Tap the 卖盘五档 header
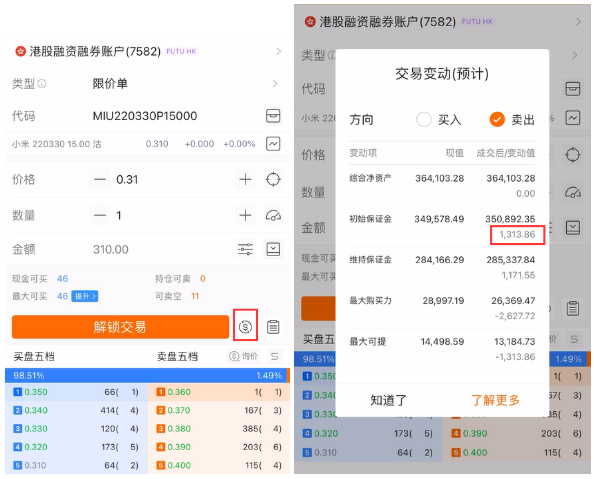594x479 pixels. click(x=177, y=356)
